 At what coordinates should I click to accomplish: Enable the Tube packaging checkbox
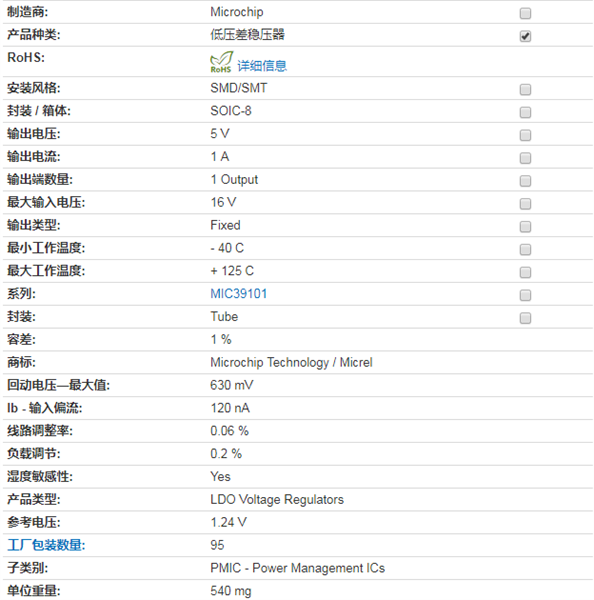click(525, 318)
